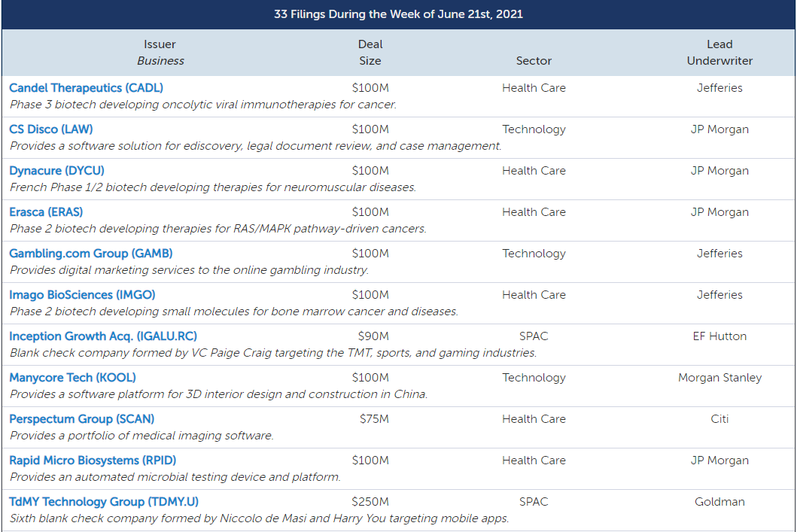This screenshot has width=797, height=532.
Task: Click the description mentioning Niccolo de Masi
Action: tap(259, 518)
